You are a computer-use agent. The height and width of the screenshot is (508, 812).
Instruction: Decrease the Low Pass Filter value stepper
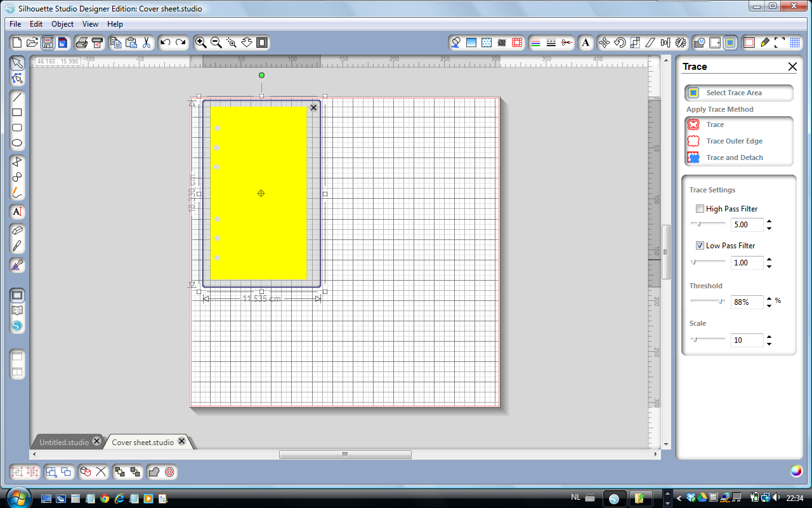click(x=769, y=266)
